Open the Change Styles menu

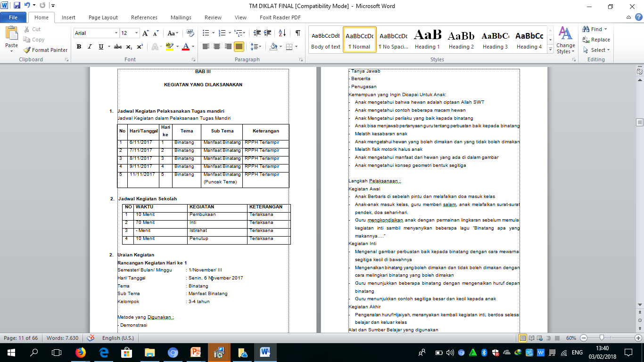click(x=565, y=41)
